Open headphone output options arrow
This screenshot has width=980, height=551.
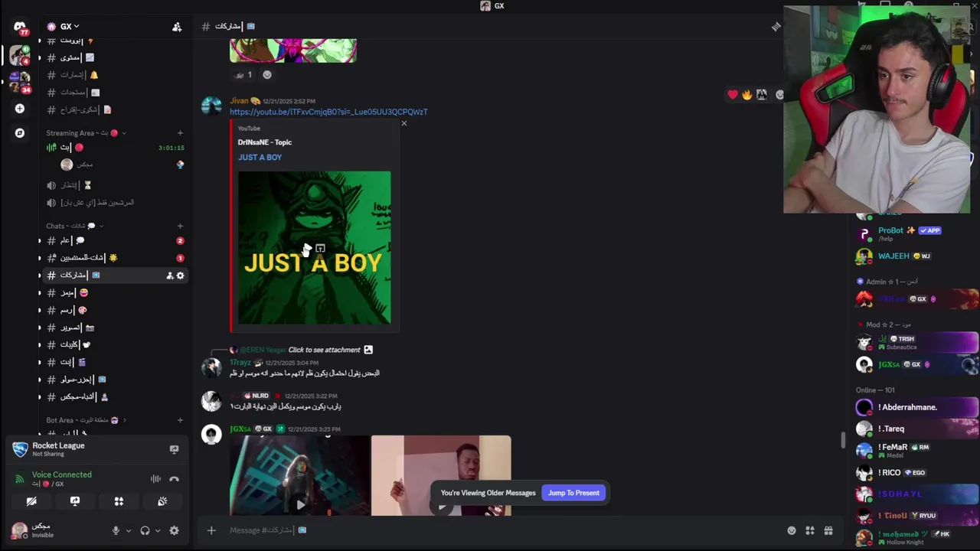tap(158, 530)
